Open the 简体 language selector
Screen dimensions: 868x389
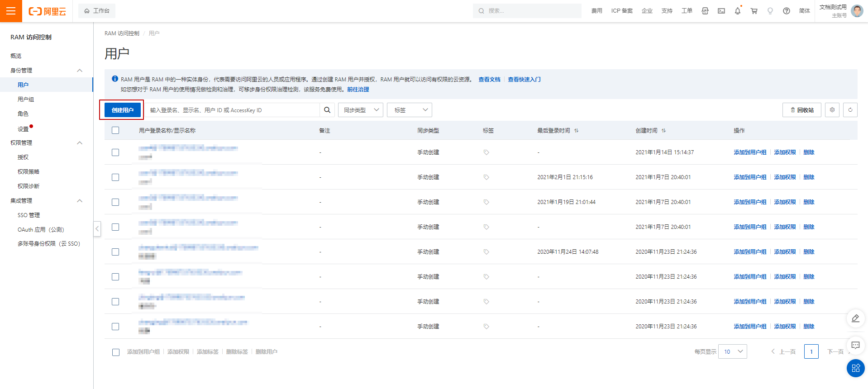[805, 11]
